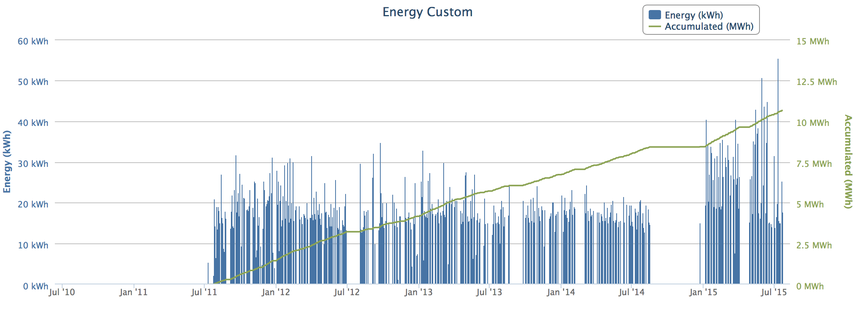The image size is (868, 323).
Task: Click the 10 kWh axis label
Action: click(33, 245)
